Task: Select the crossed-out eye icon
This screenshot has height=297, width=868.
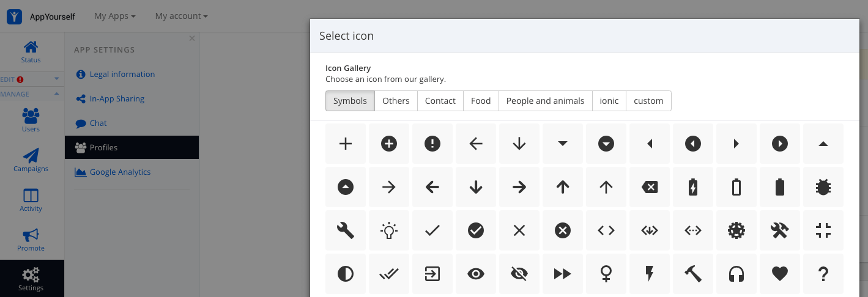Action: (519, 274)
